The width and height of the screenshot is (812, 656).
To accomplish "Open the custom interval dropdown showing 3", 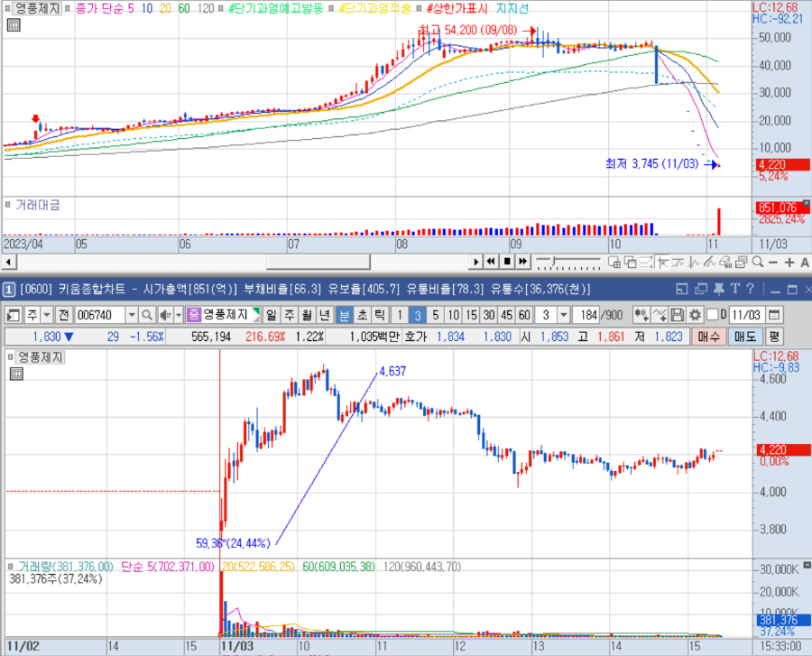I will (564, 315).
